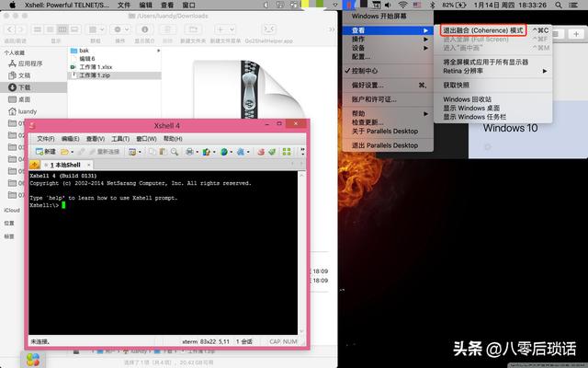Toggle the checked 控制中心 menu item
588x368 pixels.
click(388, 71)
